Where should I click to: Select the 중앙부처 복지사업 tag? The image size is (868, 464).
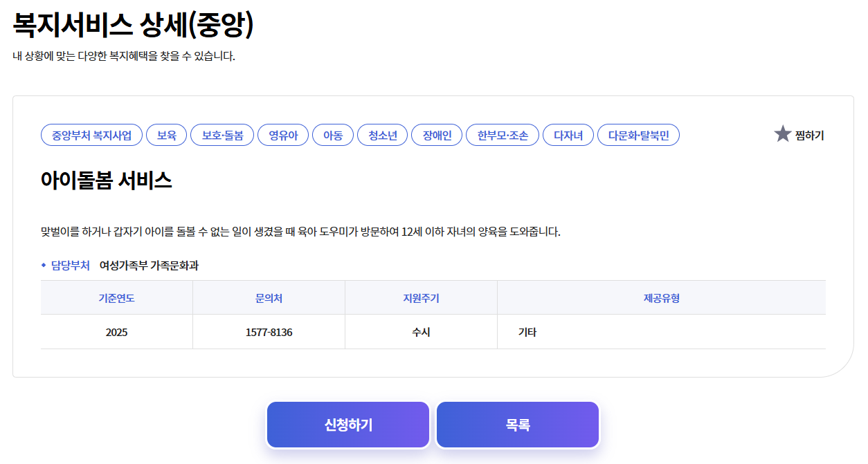(91, 136)
